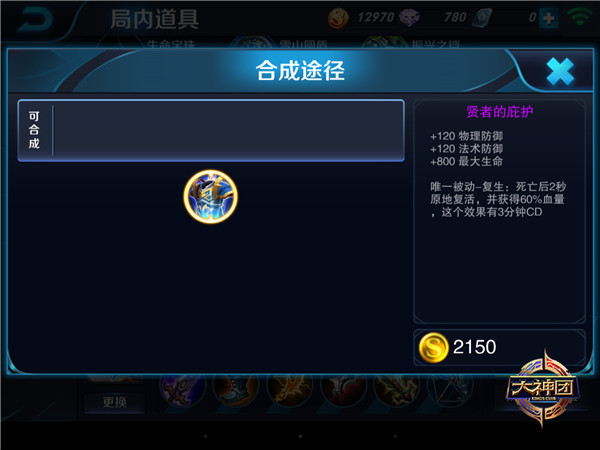Screen dimensions: 600x450
Task: Add vouchers with the plus button
Action: (x=549, y=18)
